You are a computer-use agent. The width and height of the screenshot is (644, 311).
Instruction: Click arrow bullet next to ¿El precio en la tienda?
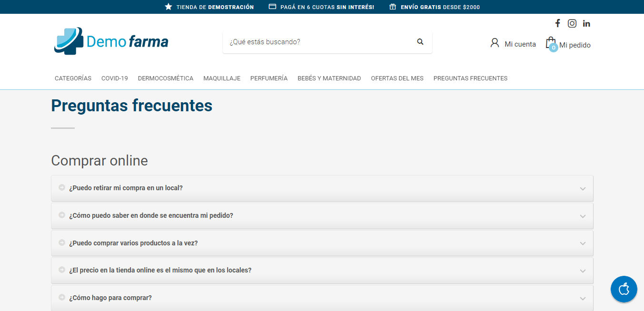(62, 270)
